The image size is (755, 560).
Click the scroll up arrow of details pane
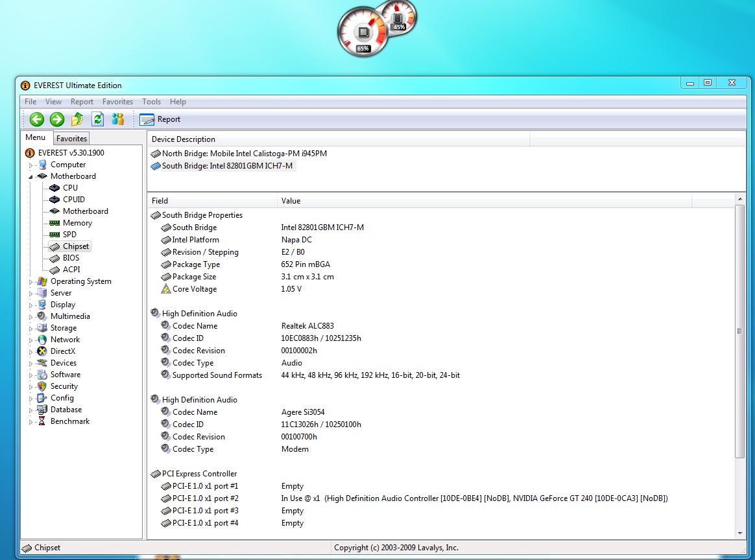740,199
